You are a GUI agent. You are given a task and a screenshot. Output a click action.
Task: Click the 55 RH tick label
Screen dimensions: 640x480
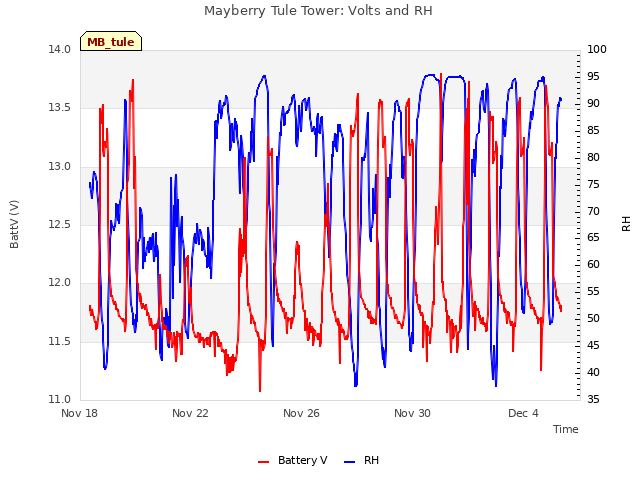click(x=593, y=291)
